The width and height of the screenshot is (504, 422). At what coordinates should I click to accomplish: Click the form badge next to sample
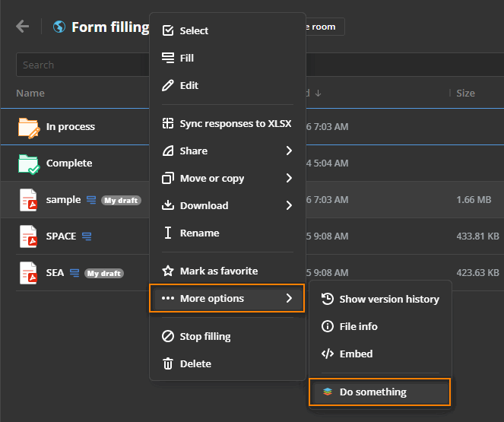(91, 200)
